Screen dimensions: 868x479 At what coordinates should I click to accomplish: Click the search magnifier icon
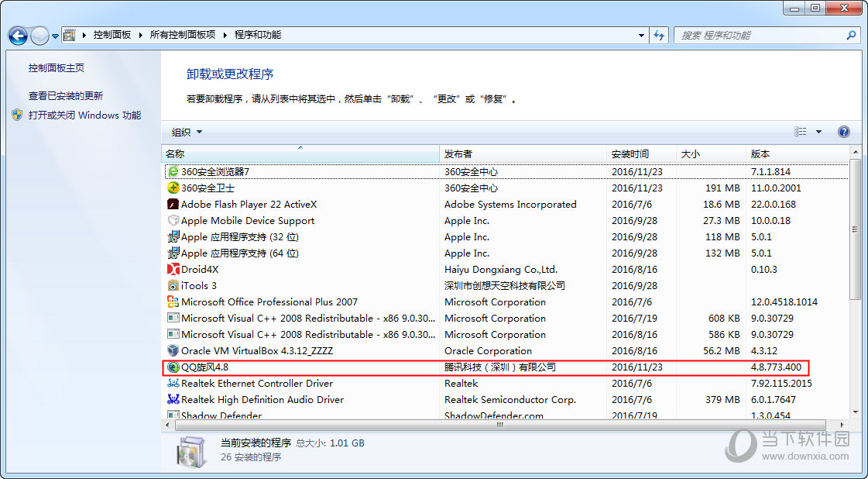coord(851,35)
